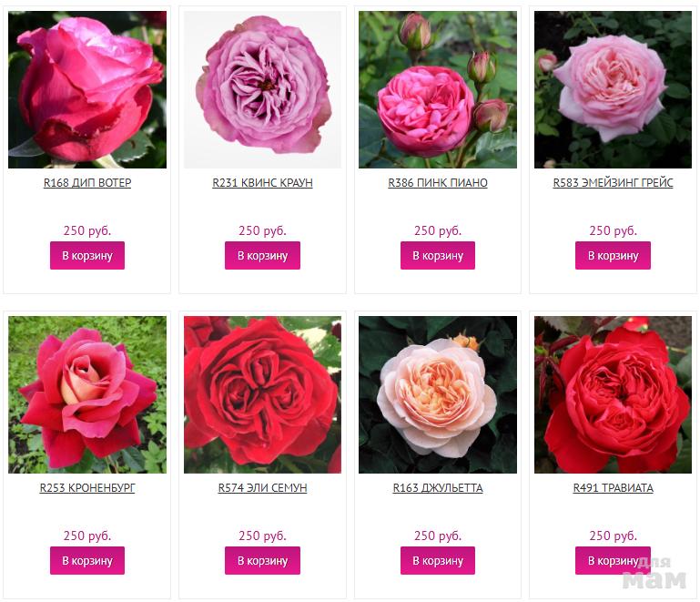This screenshot has width=700, height=602.
Task: Follow the R168 ДИП ВОТЕР product link
Action: click(87, 183)
